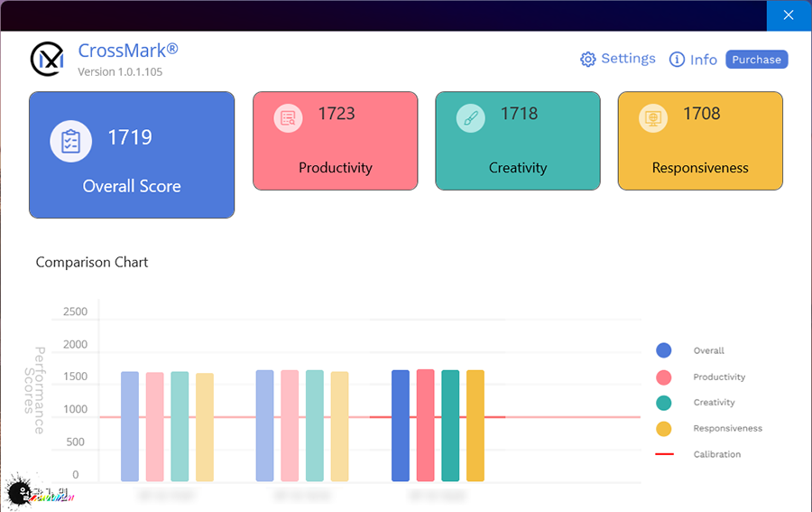Select the Creativity score card

[518, 141]
